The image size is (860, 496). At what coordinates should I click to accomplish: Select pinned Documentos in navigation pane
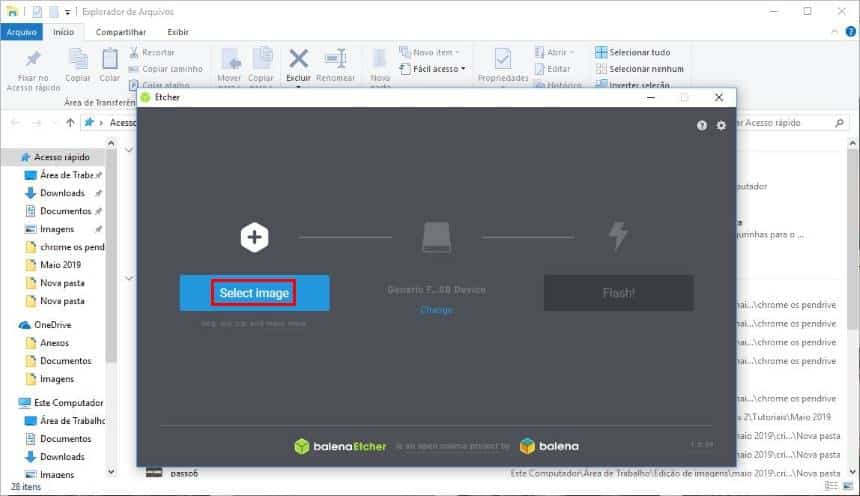tap(63, 211)
